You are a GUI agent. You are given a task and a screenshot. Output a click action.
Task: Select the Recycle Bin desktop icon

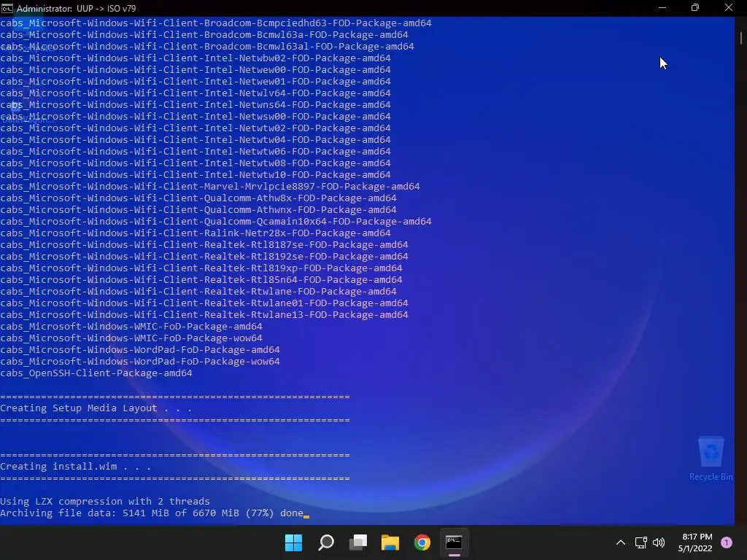click(711, 459)
